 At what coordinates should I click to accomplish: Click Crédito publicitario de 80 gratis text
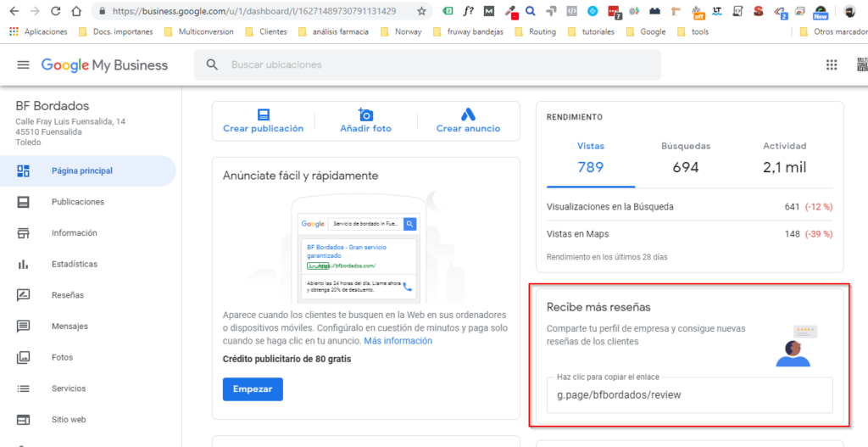tap(287, 359)
